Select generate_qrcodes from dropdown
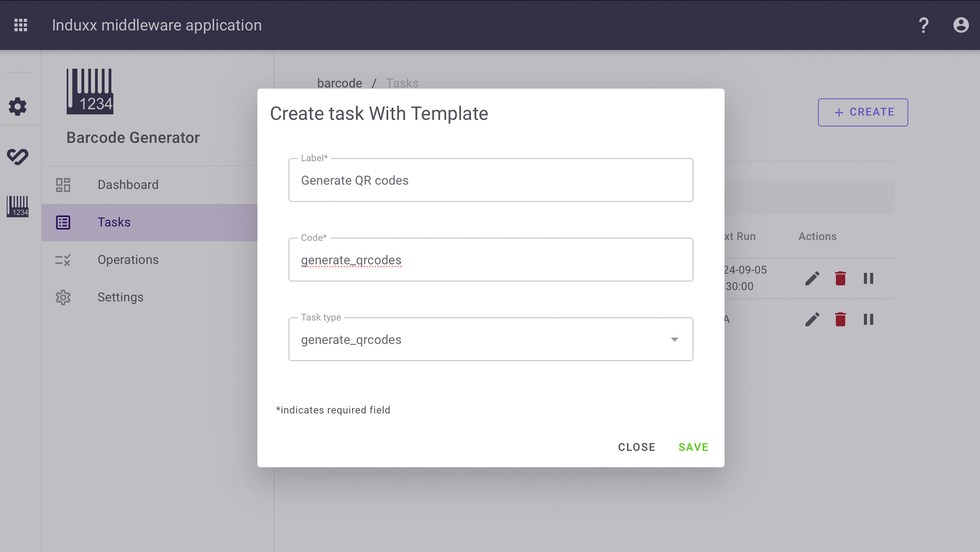980x552 pixels. pyautogui.click(x=490, y=339)
